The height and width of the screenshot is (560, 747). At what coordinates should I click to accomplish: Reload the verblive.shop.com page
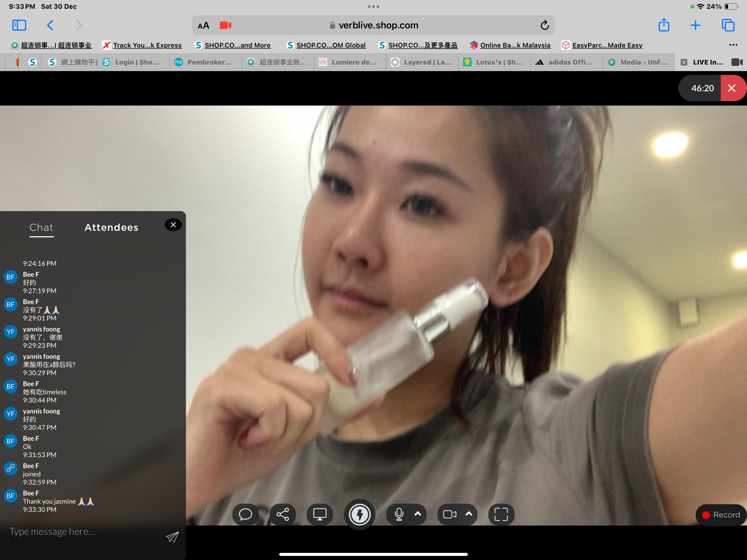click(x=544, y=25)
